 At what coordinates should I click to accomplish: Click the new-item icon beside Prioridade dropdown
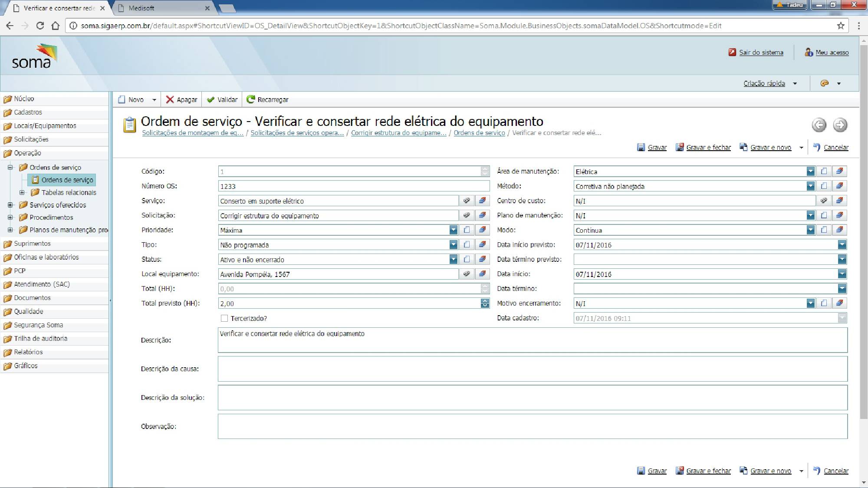coord(467,230)
